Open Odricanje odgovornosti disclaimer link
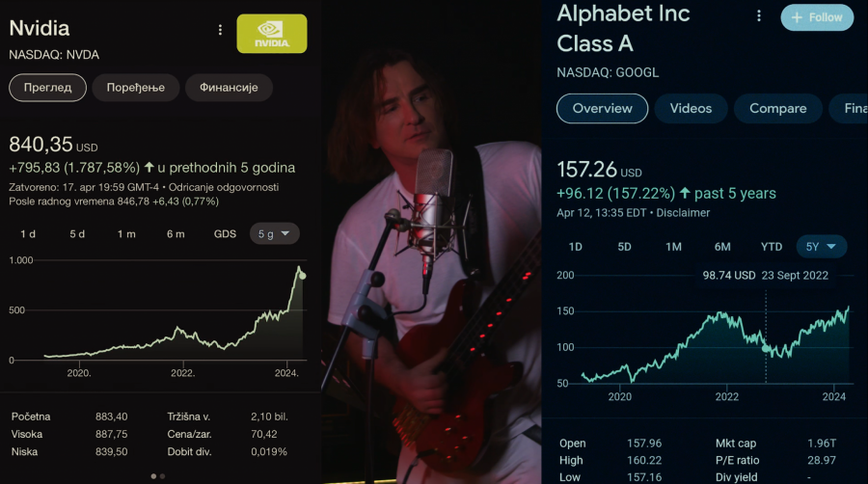The height and width of the screenshot is (484, 868). (224, 186)
